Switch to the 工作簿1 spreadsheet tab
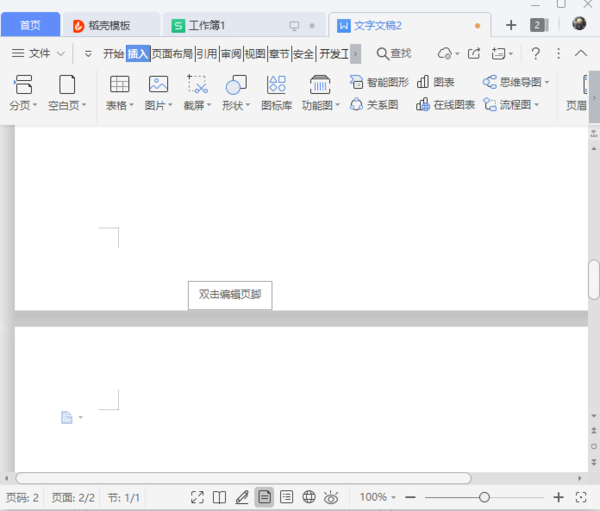The image size is (600, 511). (x=244, y=25)
